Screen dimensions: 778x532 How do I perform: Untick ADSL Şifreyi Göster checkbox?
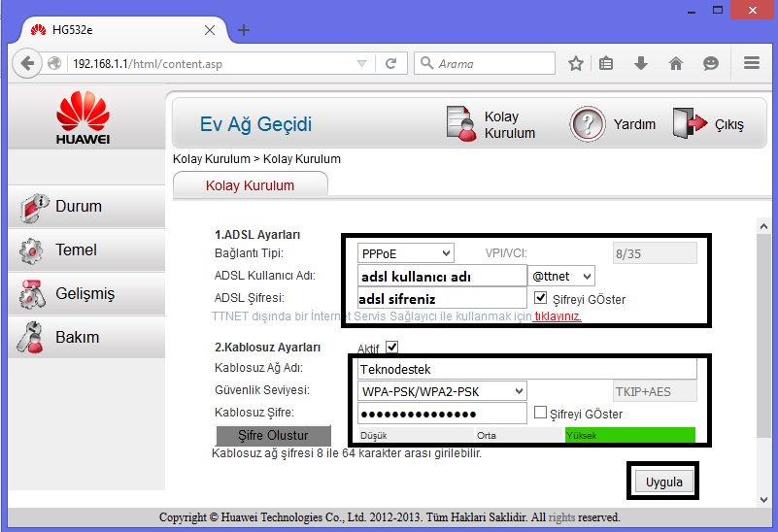pos(540,297)
